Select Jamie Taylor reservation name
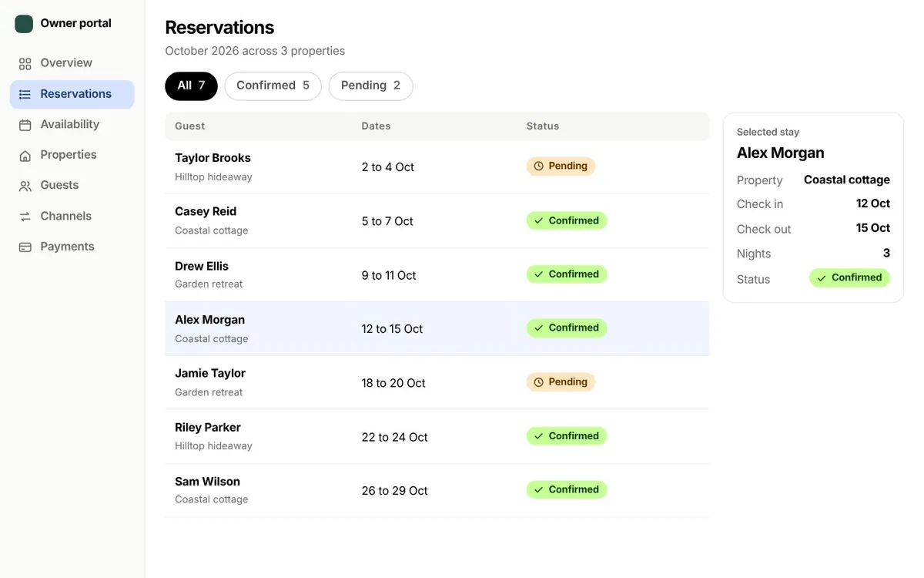 click(x=210, y=374)
